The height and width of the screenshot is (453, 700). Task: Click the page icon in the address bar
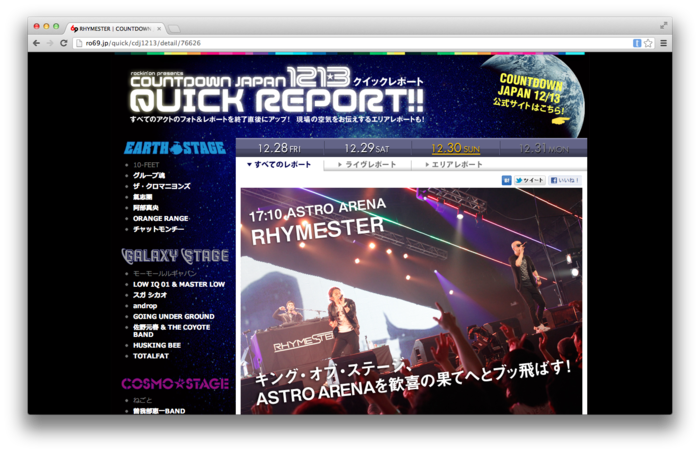coord(79,43)
